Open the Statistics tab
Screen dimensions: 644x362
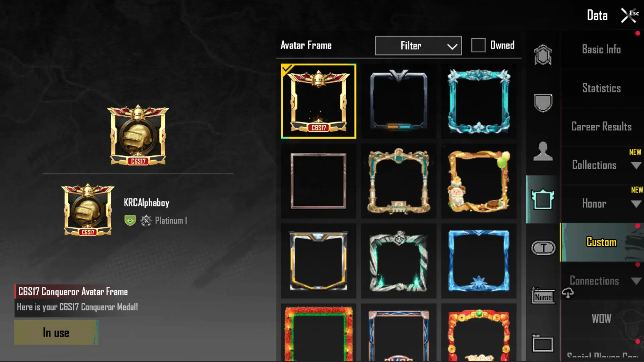coord(601,88)
